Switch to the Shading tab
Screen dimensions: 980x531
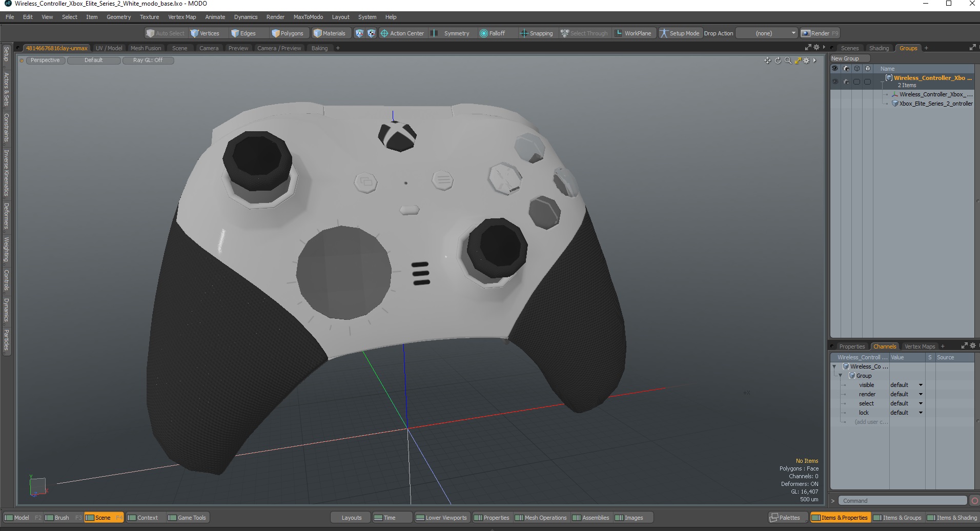click(879, 48)
